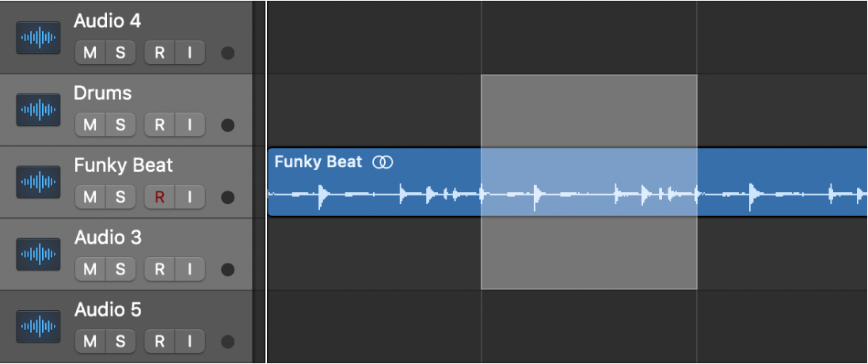This screenshot has height=364, width=868.
Task: Solo the Drums track
Action: click(120, 125)
